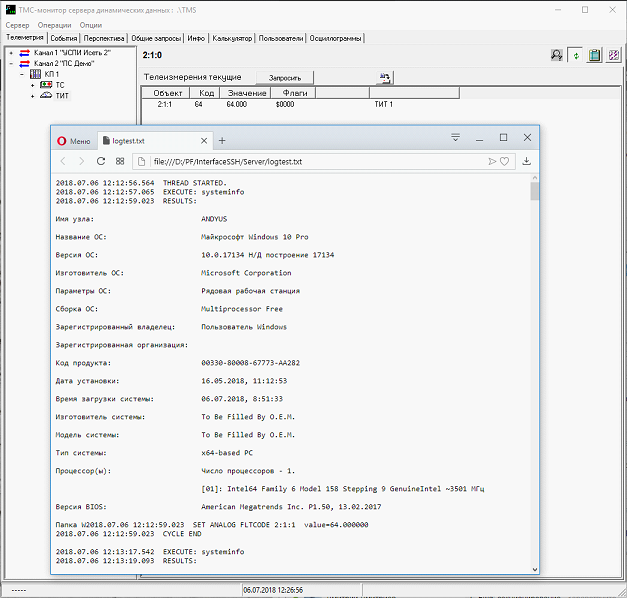Expand the Канал 1 "ЧСПИ Исеть 2" node
The image size is (627, 598).
pyautogui.click(x=11, y=53)
